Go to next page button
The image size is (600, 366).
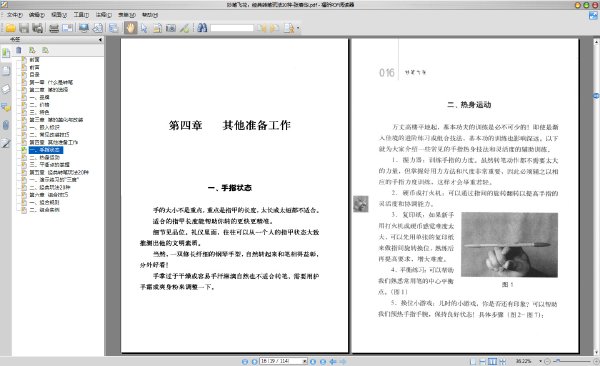click(x=313, y=361)
